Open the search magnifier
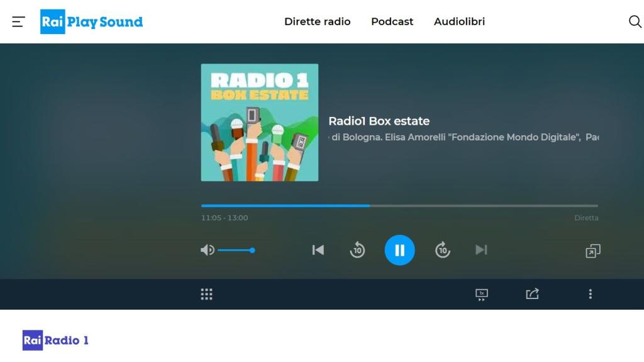The width and height of the screenshot is (644, 362). pos(635,21)
